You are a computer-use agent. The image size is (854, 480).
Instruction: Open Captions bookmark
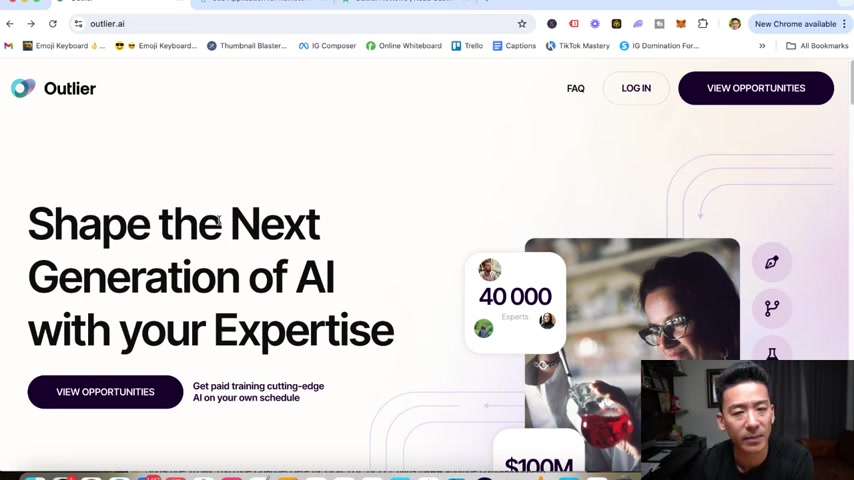coord(514,46)
